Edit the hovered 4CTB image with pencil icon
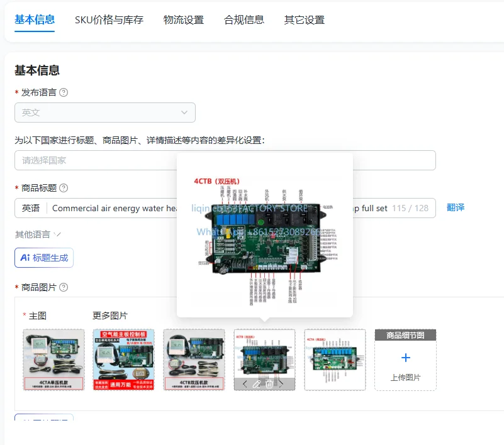This screenshot has width=504, height=445. 257,384
